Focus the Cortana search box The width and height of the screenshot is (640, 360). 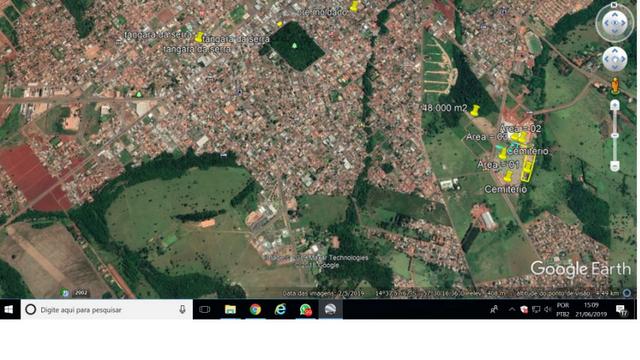[107, 310]
